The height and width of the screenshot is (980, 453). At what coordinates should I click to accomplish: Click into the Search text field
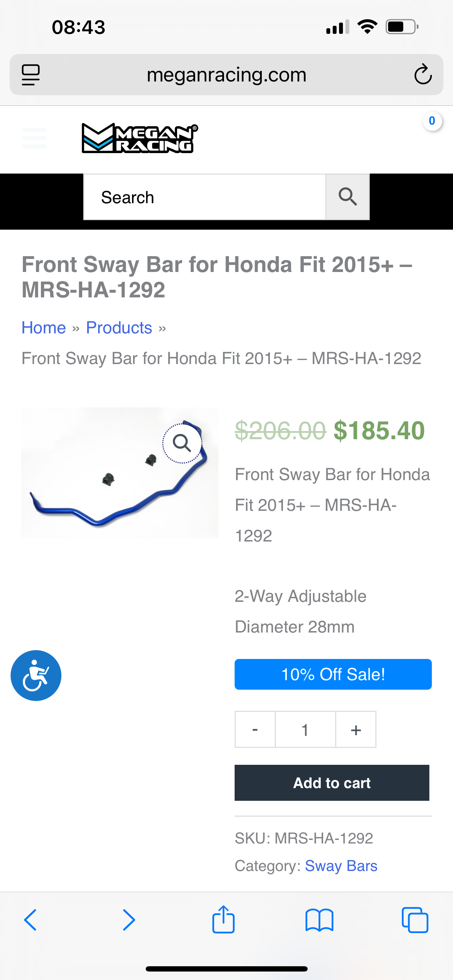pyautogui.click(x=204, y=197)
